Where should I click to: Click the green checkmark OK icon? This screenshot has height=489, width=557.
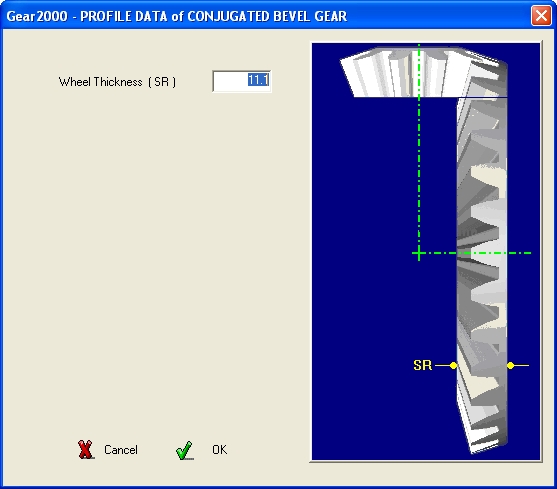(185, 450)
